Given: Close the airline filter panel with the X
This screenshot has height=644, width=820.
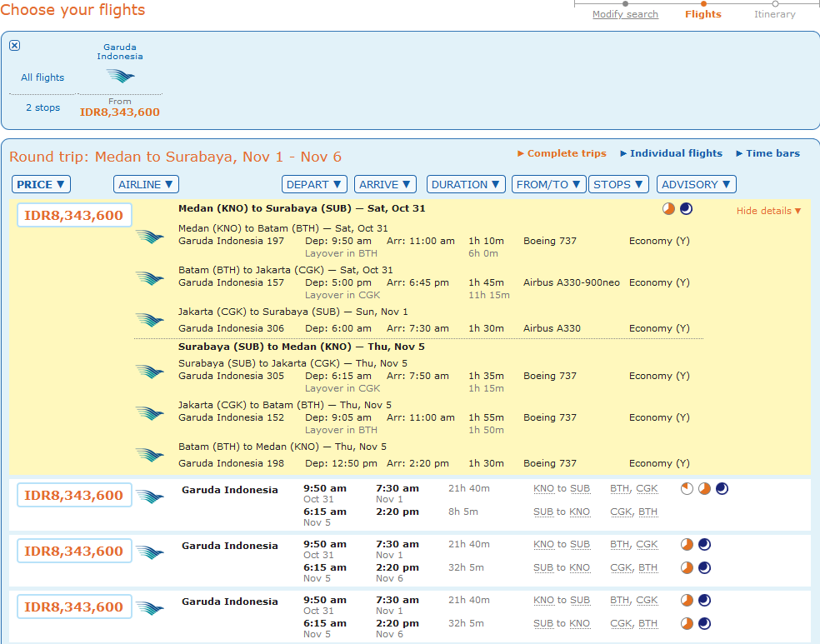Looking at the screenshot, I should (14, 45).
